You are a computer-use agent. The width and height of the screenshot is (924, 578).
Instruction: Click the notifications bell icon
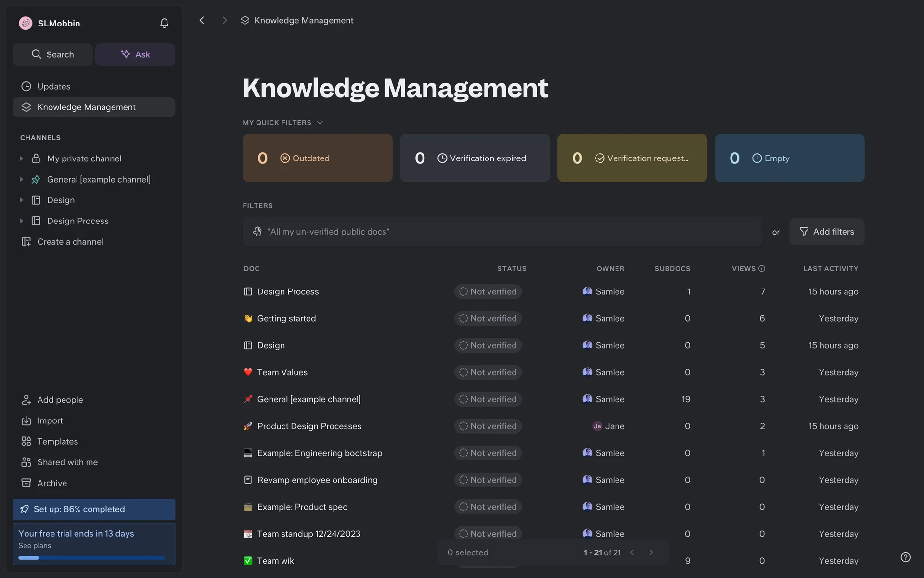[x=164, y=23]
